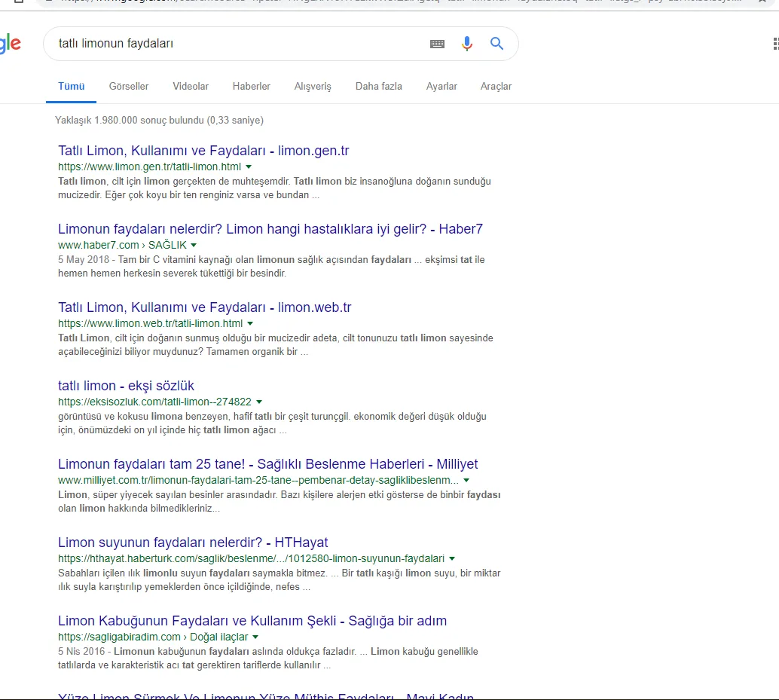
Task: Expand the Daha fazla menu
Action: [378, 87]
